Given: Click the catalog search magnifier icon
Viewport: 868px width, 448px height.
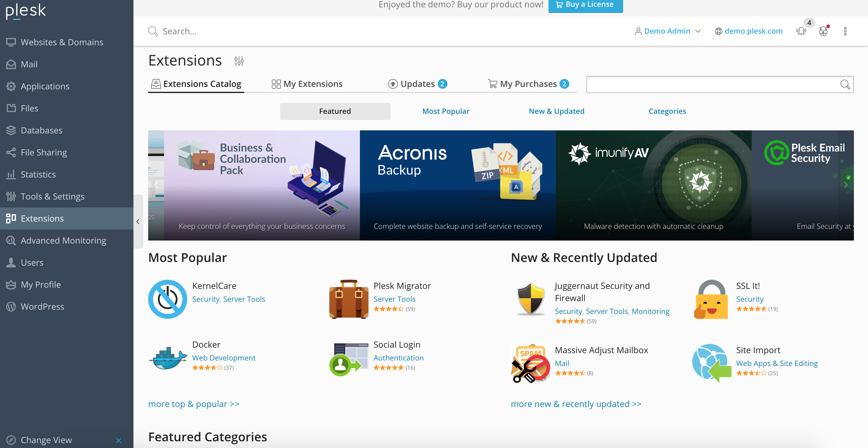Looking at the screenshot, I should (845, 84).
